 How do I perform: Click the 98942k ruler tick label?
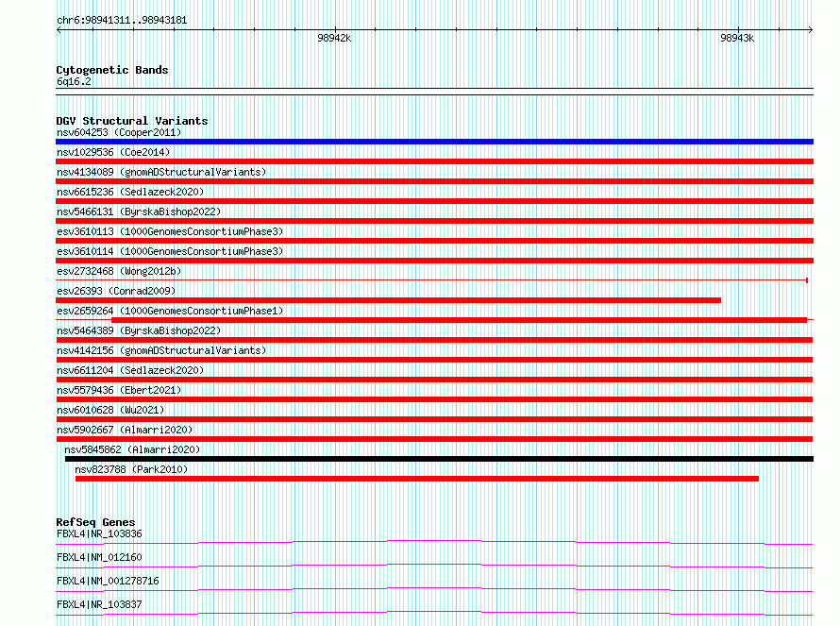pyautogui.click(x=334, y=38)
